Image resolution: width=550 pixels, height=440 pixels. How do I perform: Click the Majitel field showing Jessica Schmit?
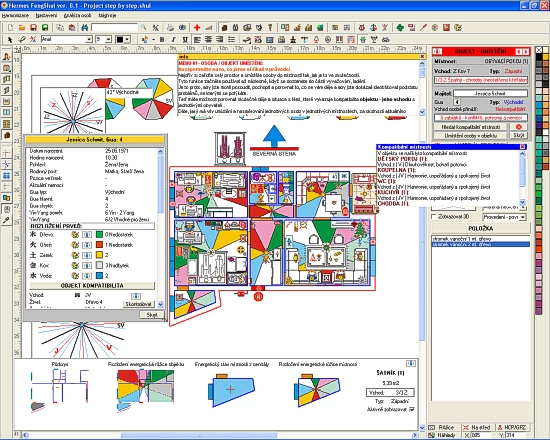click(490, 93)
